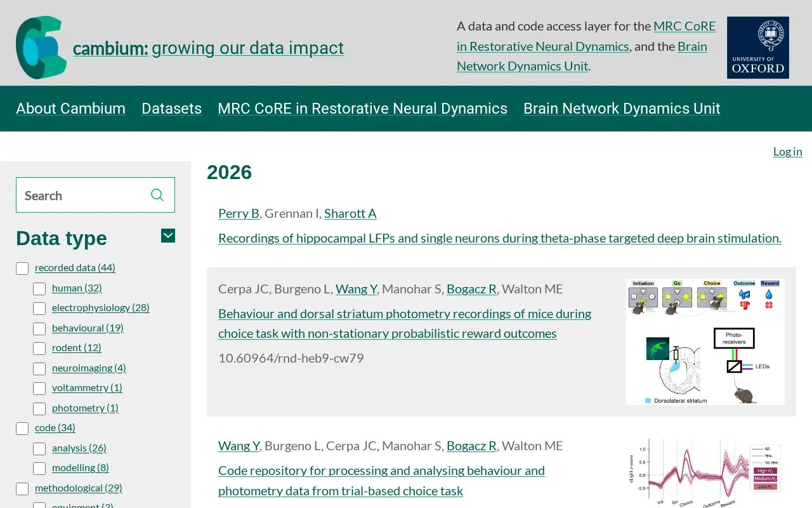The width and height of the screenshot is (812, 508).
Task: Open the 'methodological (29)' filter link
Action: coord(79,488)
